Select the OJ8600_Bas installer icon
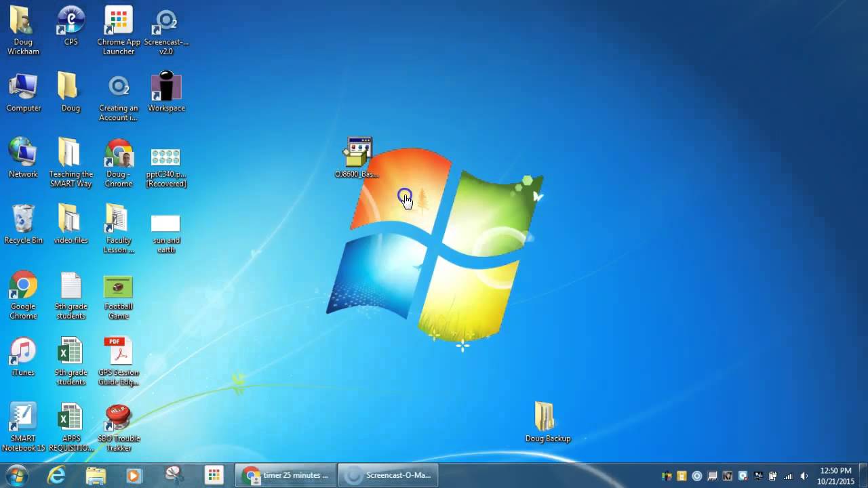The height and width of the screenshot is (488, 868). (x=357, y=158)
